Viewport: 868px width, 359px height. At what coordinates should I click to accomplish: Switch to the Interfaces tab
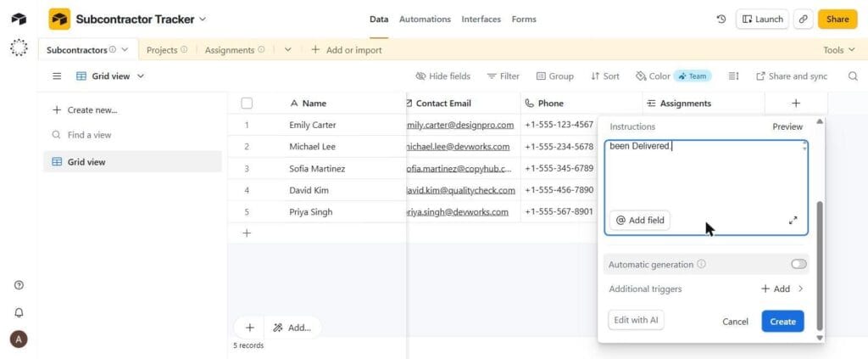pos(481,19)
